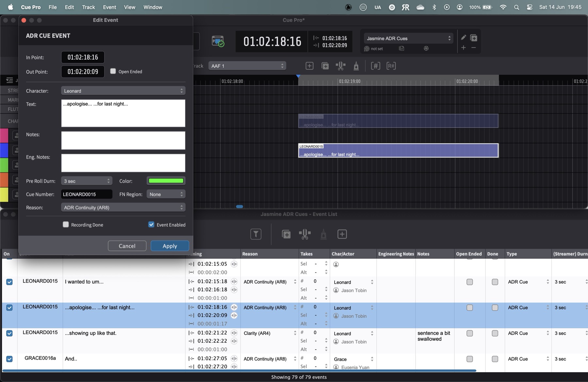Check the Recording Done checkbox
The image size is (588, 382).
tap(66, 224)
